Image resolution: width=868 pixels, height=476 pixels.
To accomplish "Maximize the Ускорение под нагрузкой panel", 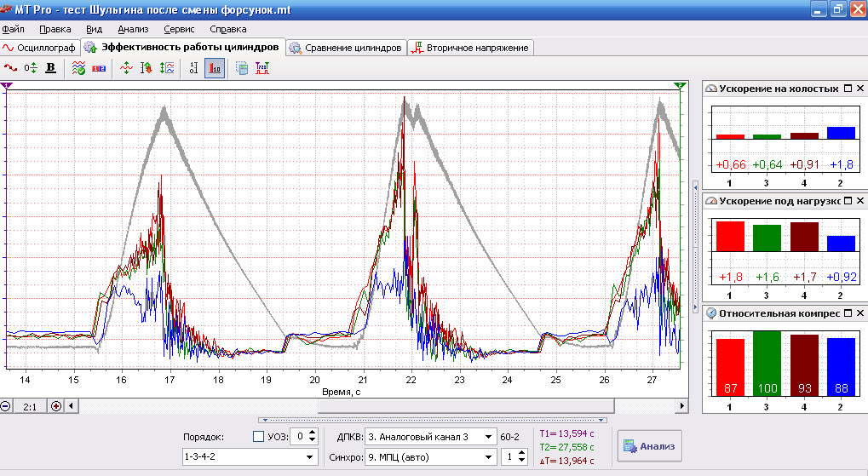I will [848, 201].
